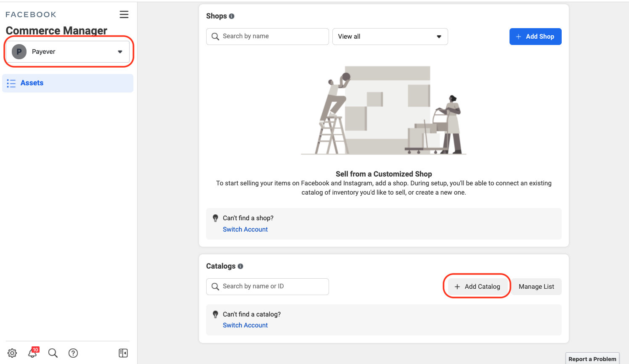Select Assets in the sidebar
This screenshot has height=364, width=629.
click(68, 83)
